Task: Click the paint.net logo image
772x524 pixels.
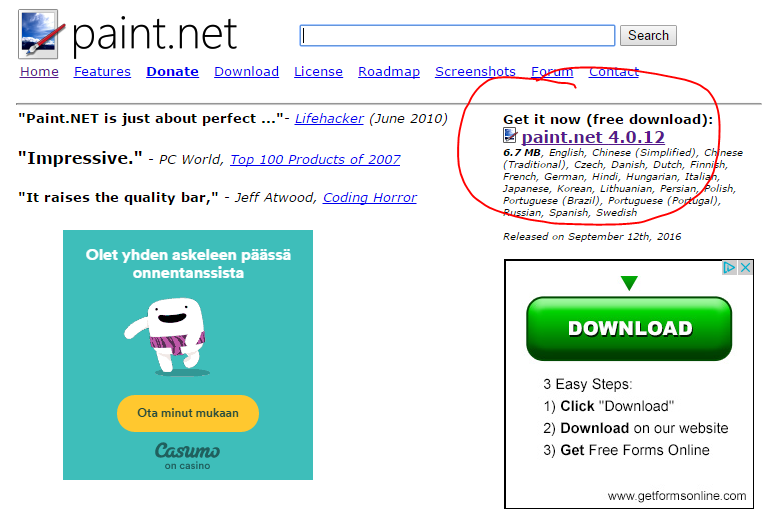Action: 41,34
